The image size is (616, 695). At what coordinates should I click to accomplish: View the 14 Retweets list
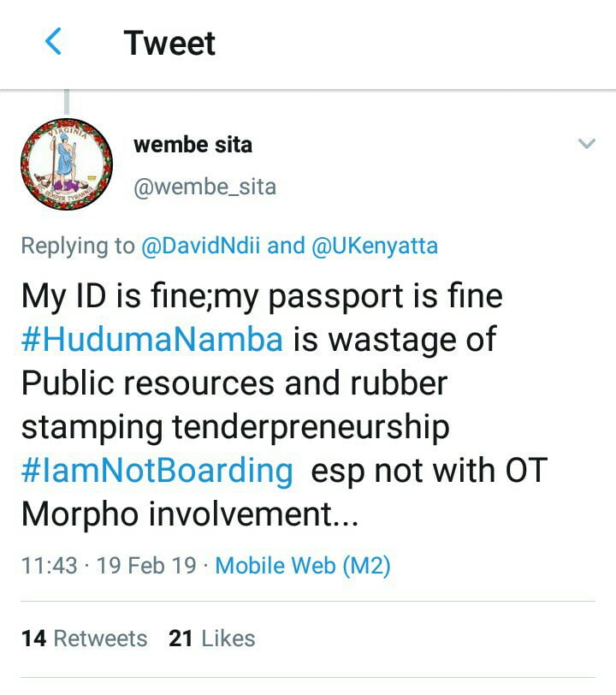pyautogui.click(x=84, y=639)
